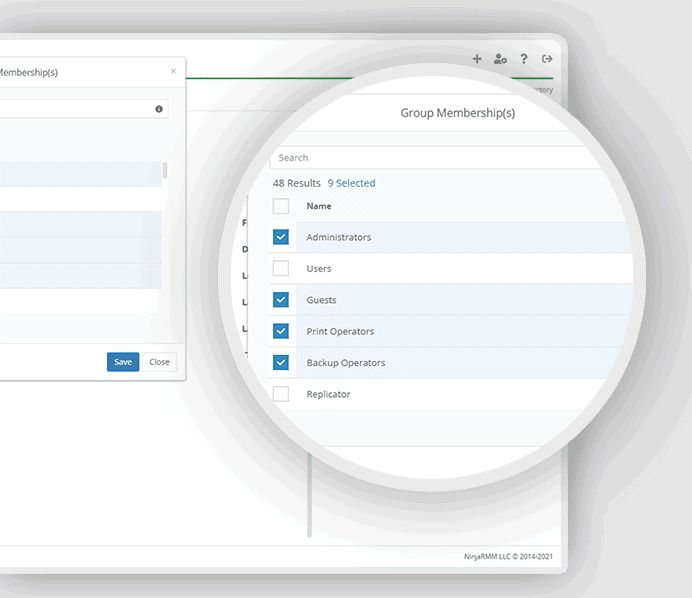Viewport: 692px width, 598px height.
Task: Click the Close button
Action: point(159,362)
